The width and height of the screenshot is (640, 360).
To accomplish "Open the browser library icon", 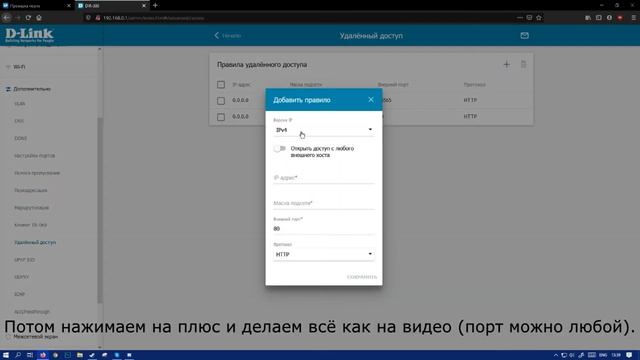I will point(588,18).
